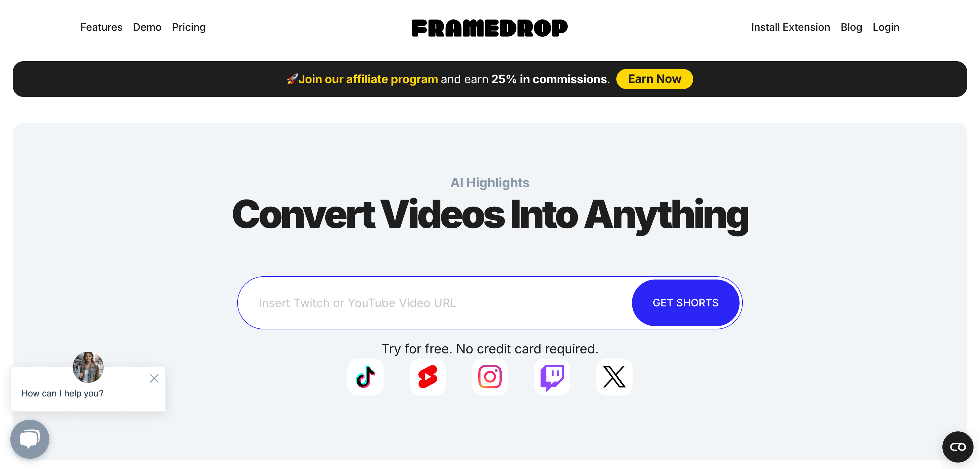Screen dimensions: 980x469
Task: Toggle the affiliate program banner
Action: pyautogui.click(x=490, y=79)
